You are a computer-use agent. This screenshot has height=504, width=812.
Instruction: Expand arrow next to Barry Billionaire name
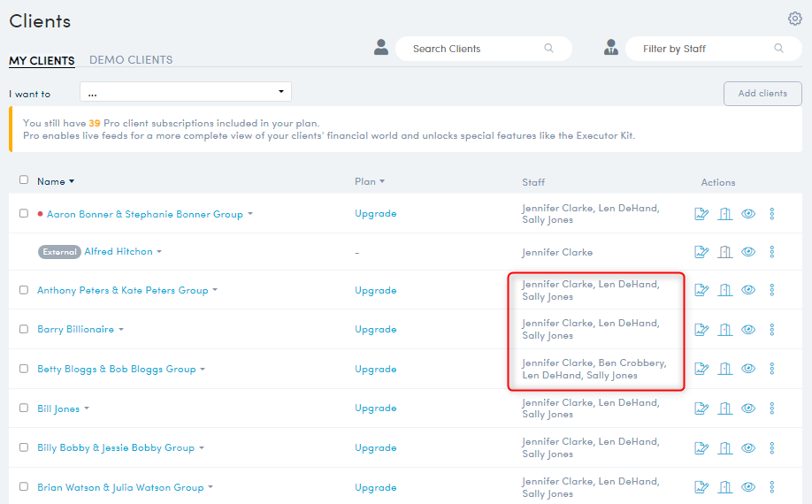(x=121, y=330)
